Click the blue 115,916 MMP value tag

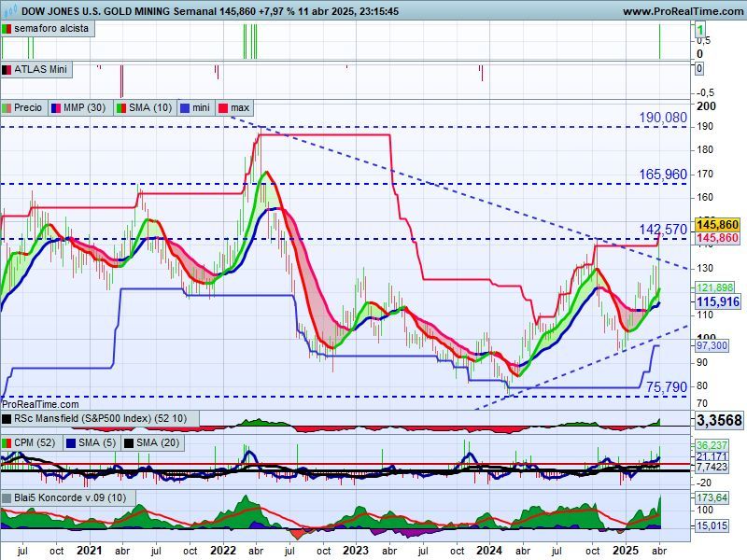click(x=718, y=301)
